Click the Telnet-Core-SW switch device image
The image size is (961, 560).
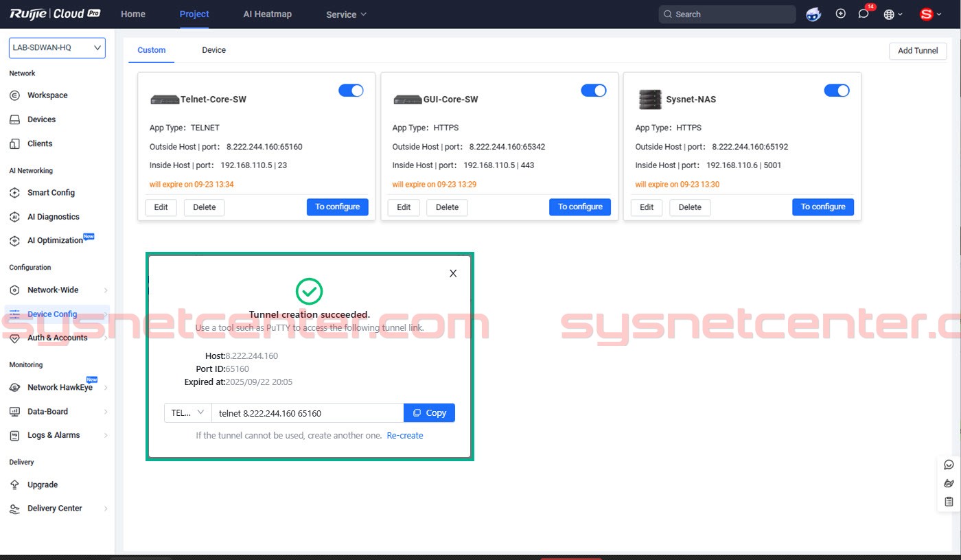coord(165,100)
